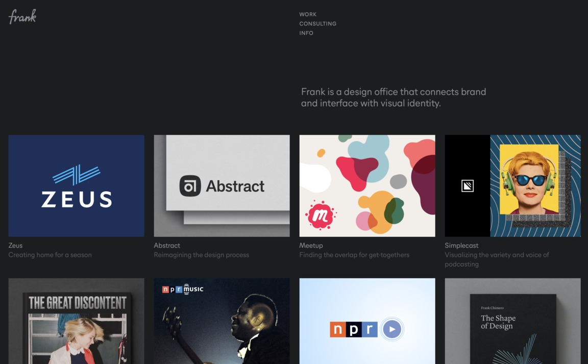Open The Shape of Design book thumbnail

pos(512,321)
